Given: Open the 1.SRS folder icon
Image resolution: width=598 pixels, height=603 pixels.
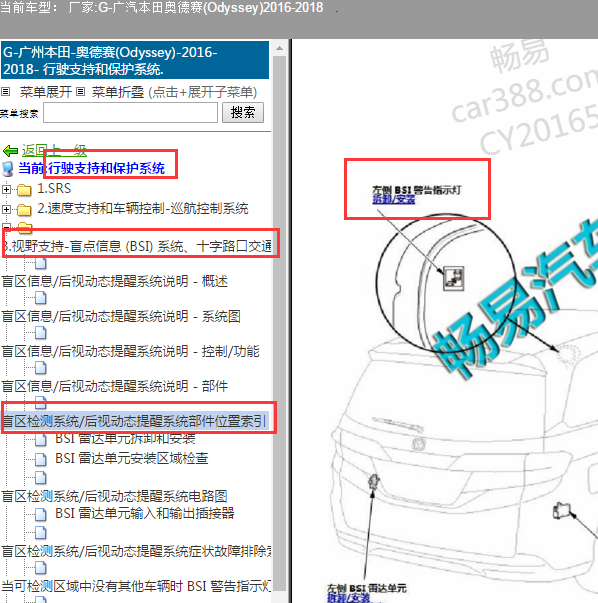Looking at the screenshot, I should 24,190.
